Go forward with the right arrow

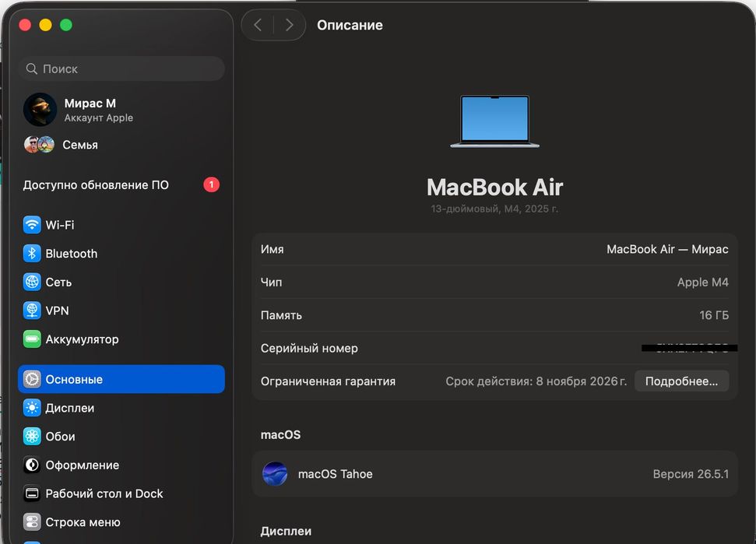(289, 25)
